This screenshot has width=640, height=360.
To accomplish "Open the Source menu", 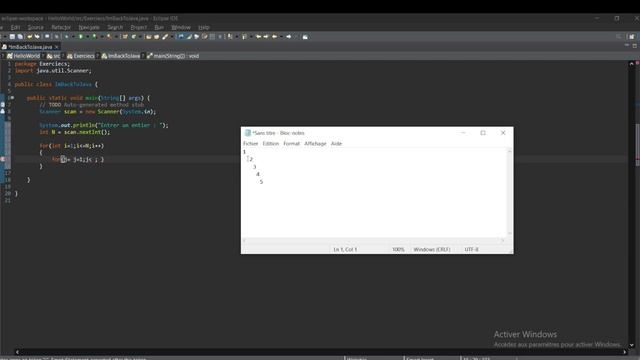I will 36,27.
